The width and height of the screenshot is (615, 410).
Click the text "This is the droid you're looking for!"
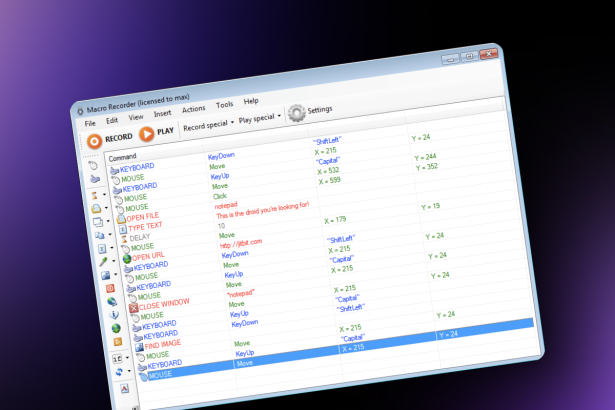(x=263, y=210)
